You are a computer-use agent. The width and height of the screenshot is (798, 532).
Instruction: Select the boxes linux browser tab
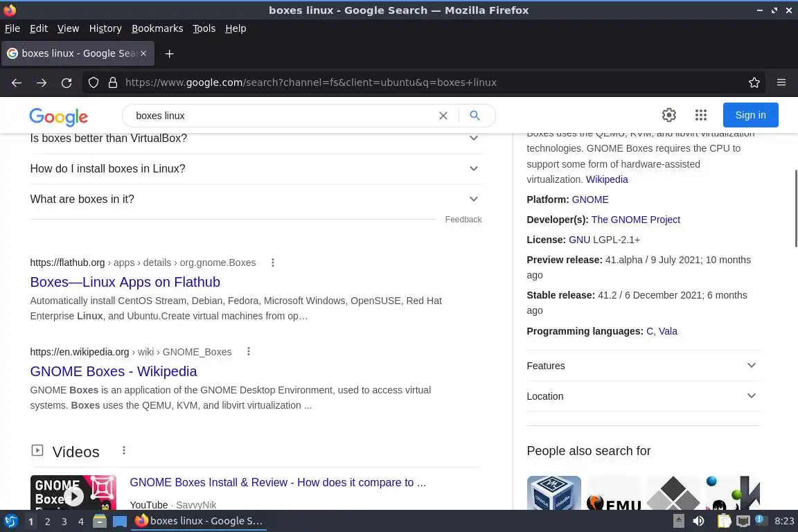click(78, 53)
